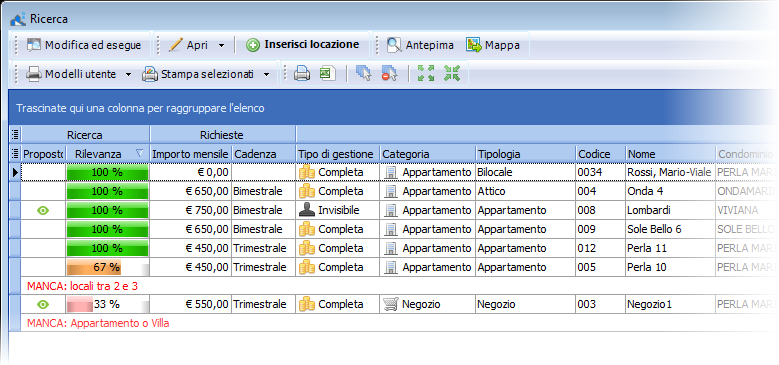Click the Proposto column header
The height and width of the screenshot is (365, 779).
(43, 154)
